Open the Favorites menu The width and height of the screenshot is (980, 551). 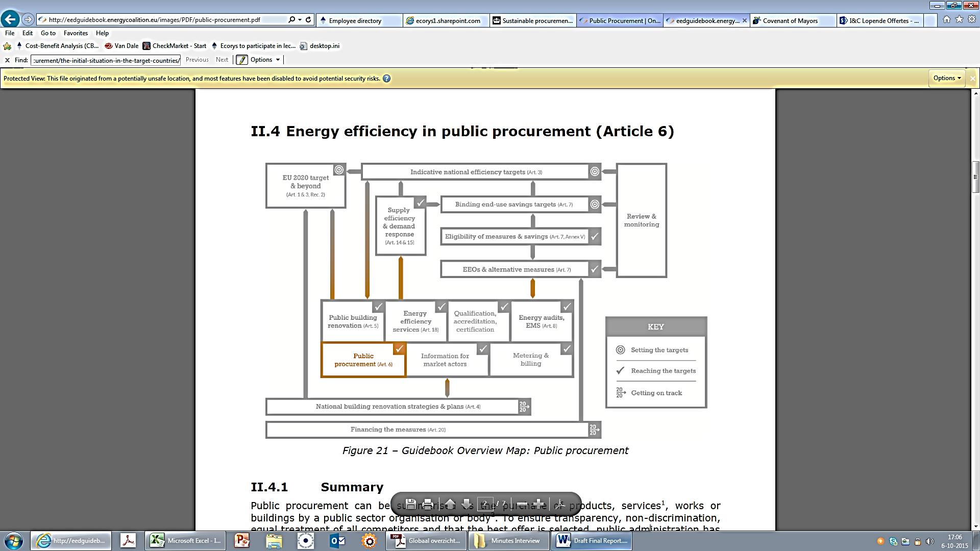pyautogui.click(x=76, y=33)
